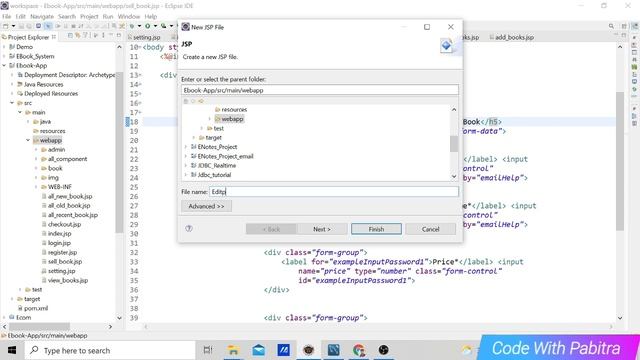Click the Next > button

(x=322, y=229)
